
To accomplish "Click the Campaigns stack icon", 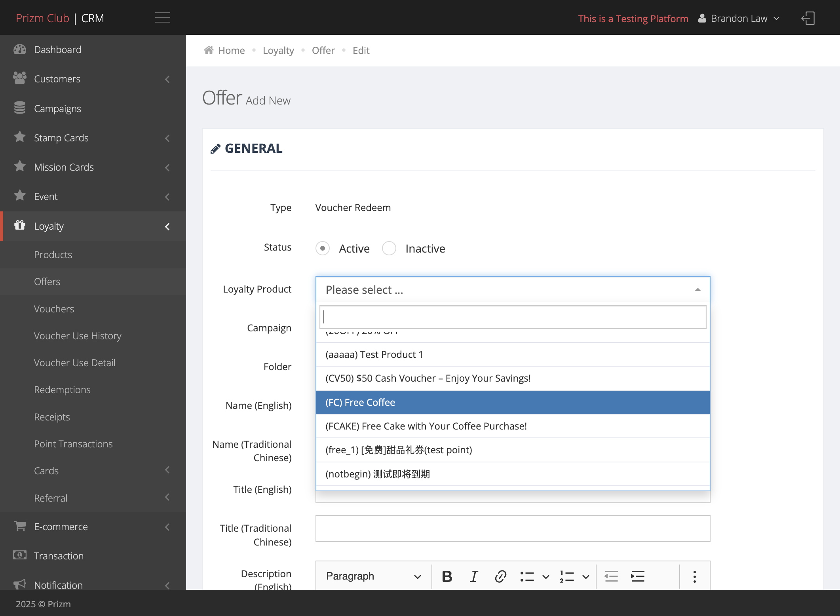I will pos(20,108).
